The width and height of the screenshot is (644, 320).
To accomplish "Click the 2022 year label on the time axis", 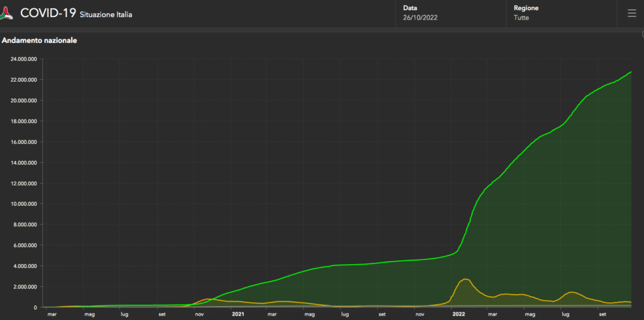I will [x=458, y=313].
